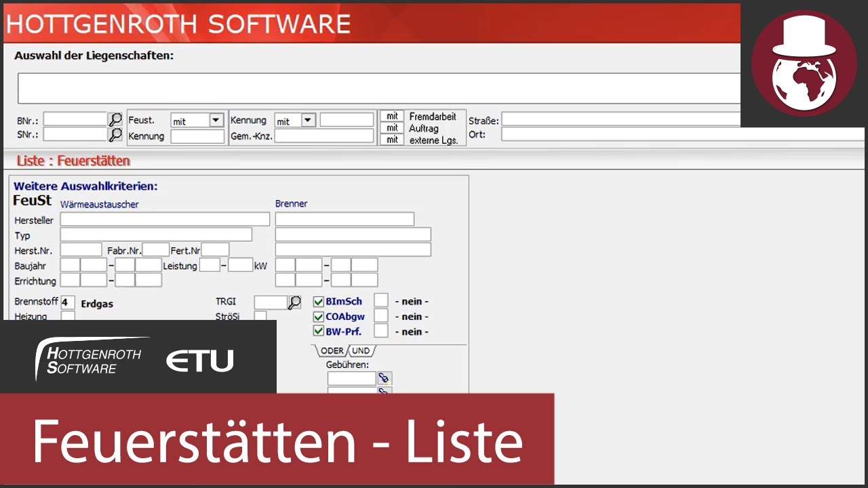Click the value box beside BW-Prf.
This screenshot has height=488, width=868.
pyautogui.click(x=381, y=331)
